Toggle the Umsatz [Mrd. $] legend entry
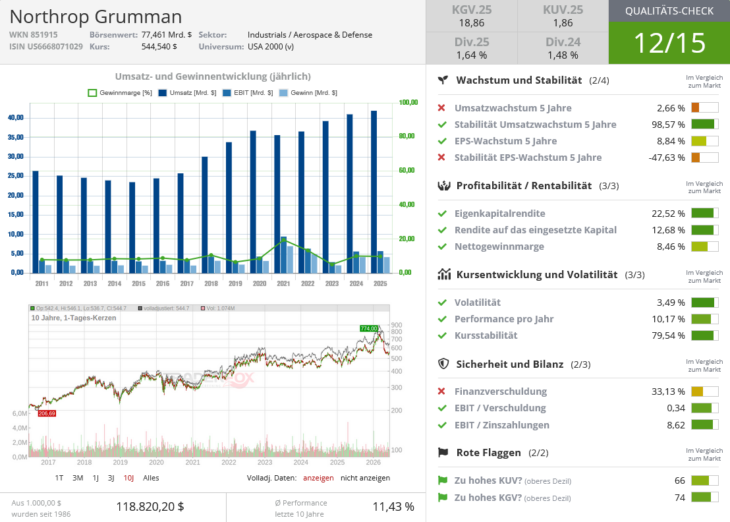The height and width of the screenshot is (522, 730). click(x=187, y=93)
